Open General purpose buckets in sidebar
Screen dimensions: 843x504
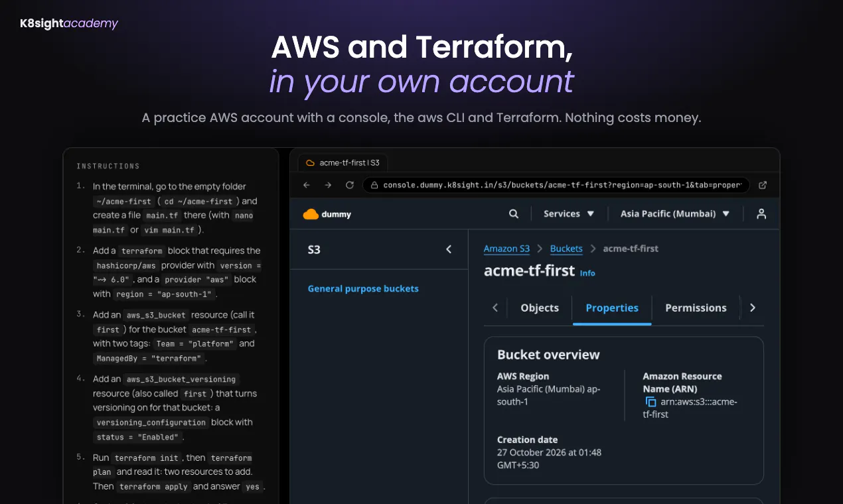(363, 289)
